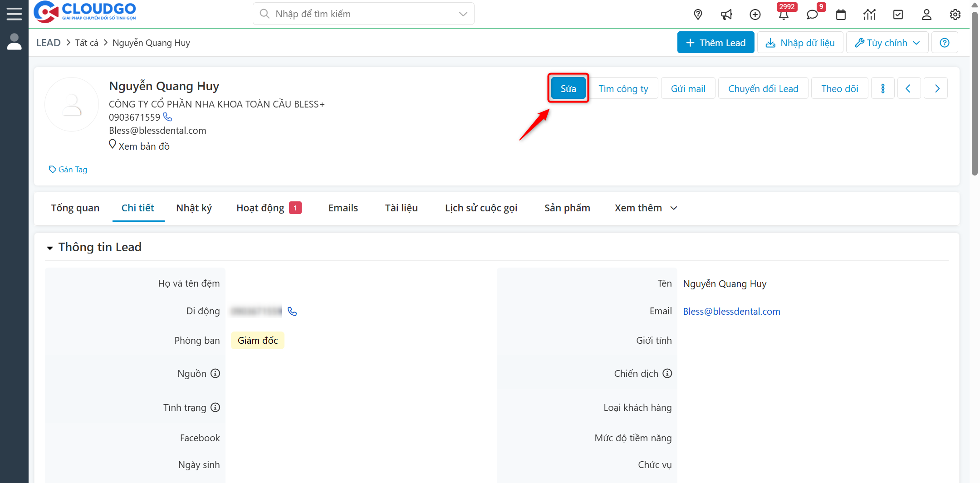Click the megaphone announcements icon
Screen dimensions: 980x483
point(726,14)
